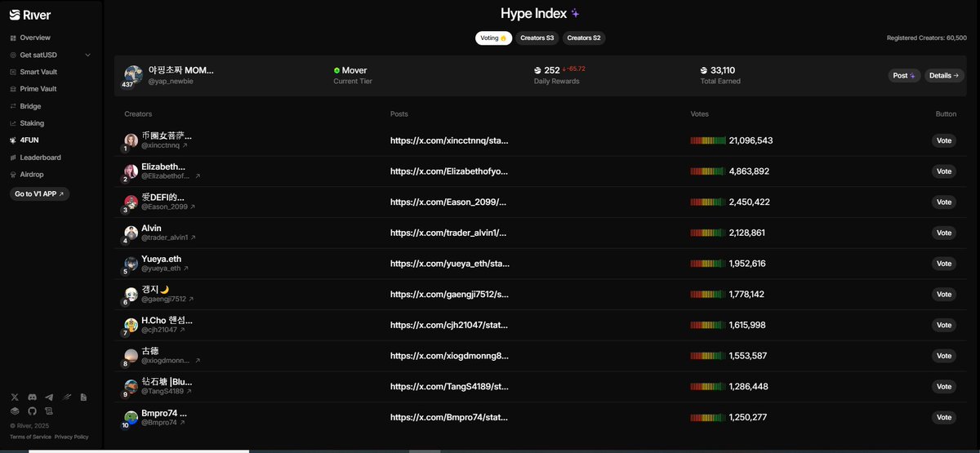This screenshot has width=980, height=453.
Task: Open River's X (Twitter) profile icon
Action: [x=15, y=397]
